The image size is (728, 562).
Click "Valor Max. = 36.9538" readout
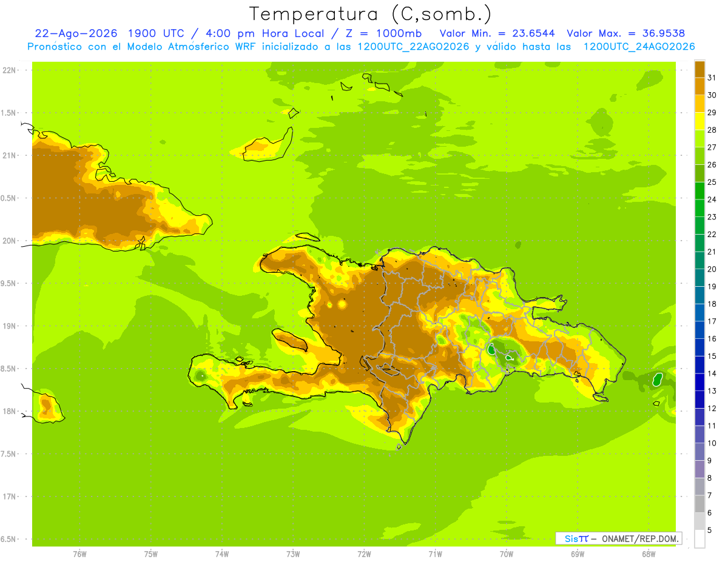click(625, 33)
